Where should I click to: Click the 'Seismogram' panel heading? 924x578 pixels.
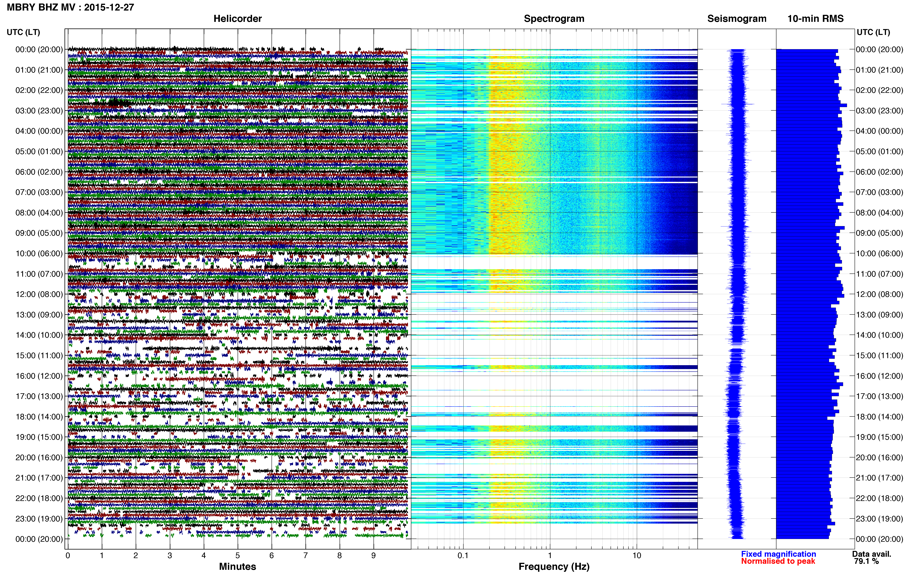736,19
